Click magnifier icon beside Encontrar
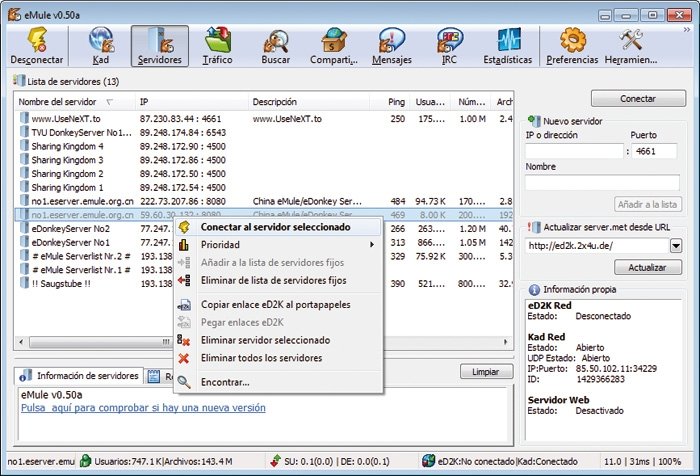 pyautogui.click(x=183, y=382)
